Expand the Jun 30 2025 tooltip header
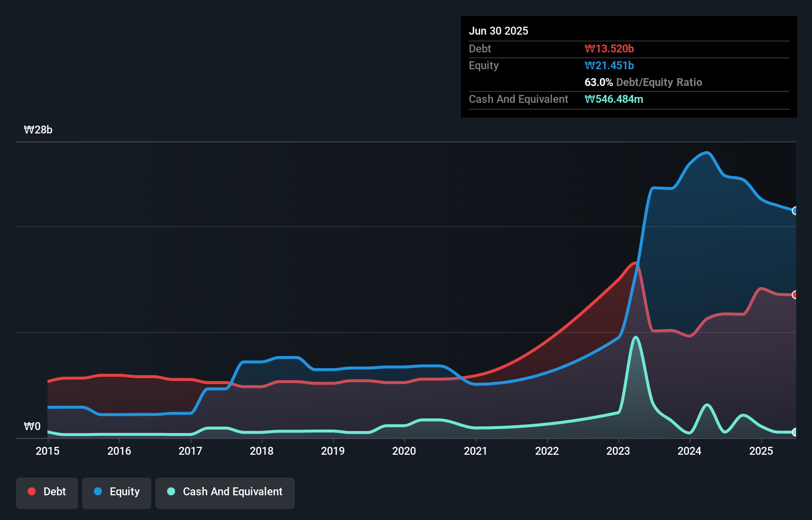The height and width of the screenshot is (520, 812). [x=498, y=31]
